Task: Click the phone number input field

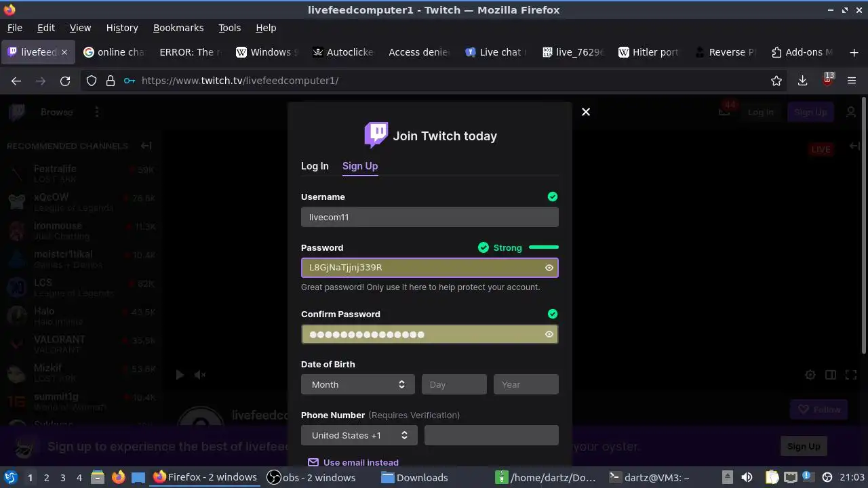Action: pyautogui.click(x=492, y=435)
